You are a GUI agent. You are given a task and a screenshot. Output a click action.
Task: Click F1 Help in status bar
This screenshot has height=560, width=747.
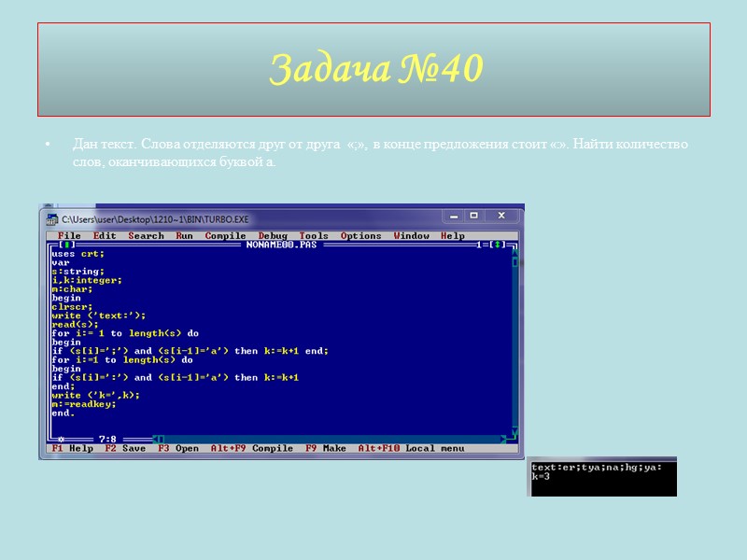click(73, 449)
